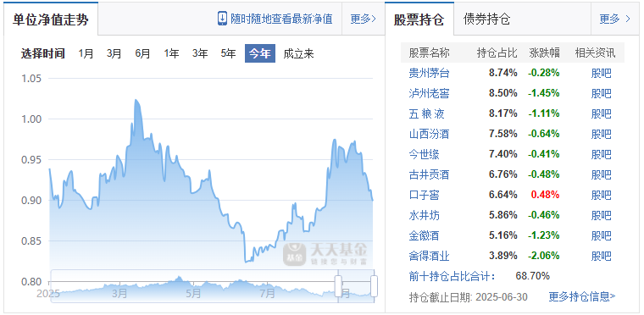Open the 古井贡酒 stock link
Screen dimensions: 644x315
pyautogui.click(x=430, y=174)
